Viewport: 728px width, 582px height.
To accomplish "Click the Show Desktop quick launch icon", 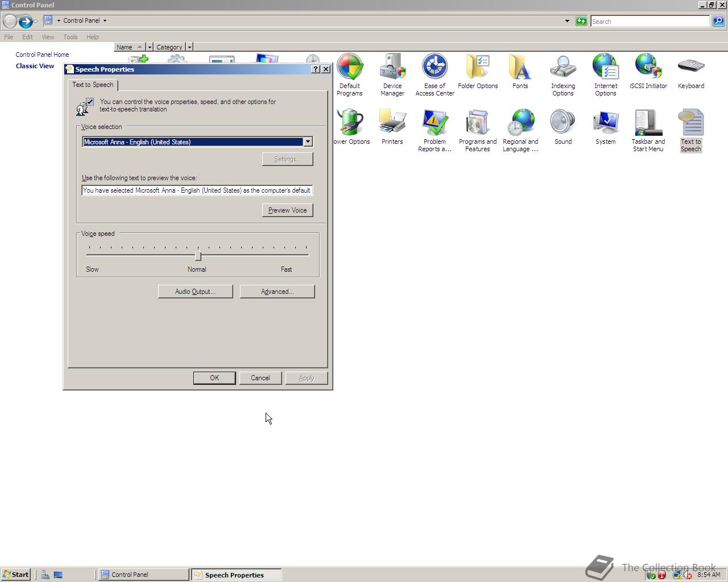I will click(x=58, y=575).
